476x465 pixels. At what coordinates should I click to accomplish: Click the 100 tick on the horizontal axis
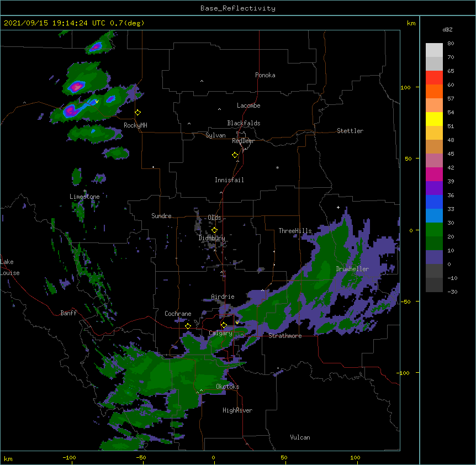[355, 457]
